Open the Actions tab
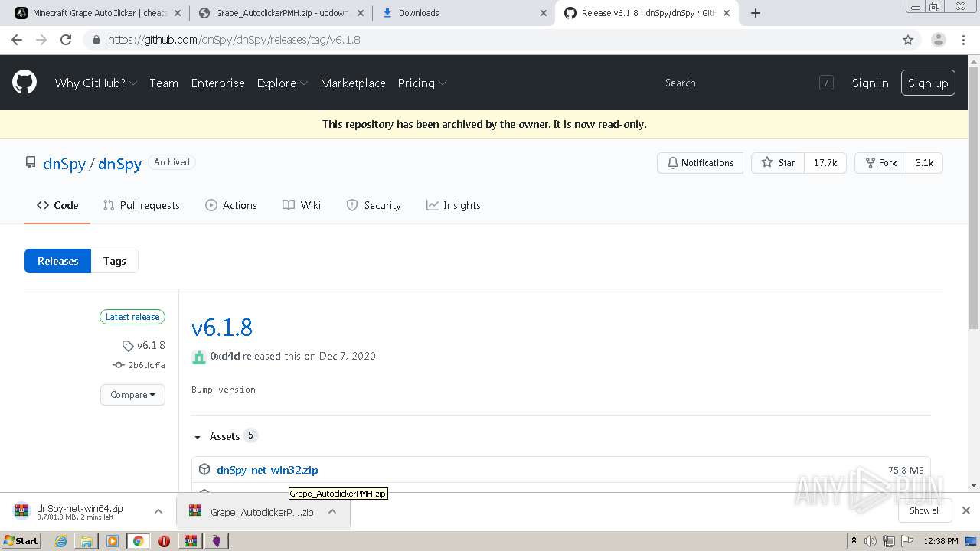Viewport: 980px width, 551px height. (231, 205)
